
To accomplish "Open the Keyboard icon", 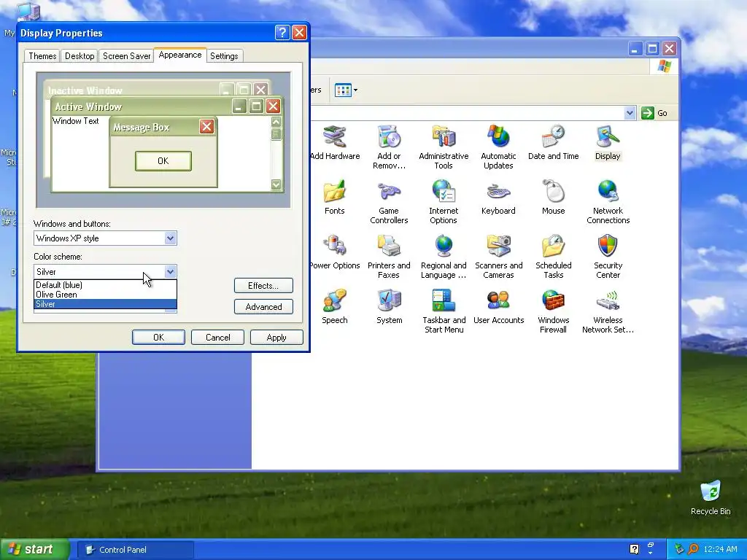I will pyautogui.click(x=498, y=198).
